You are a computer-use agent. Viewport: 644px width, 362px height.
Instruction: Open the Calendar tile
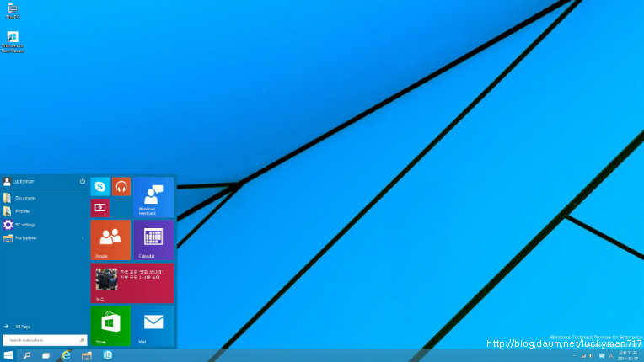pos(153,240)
